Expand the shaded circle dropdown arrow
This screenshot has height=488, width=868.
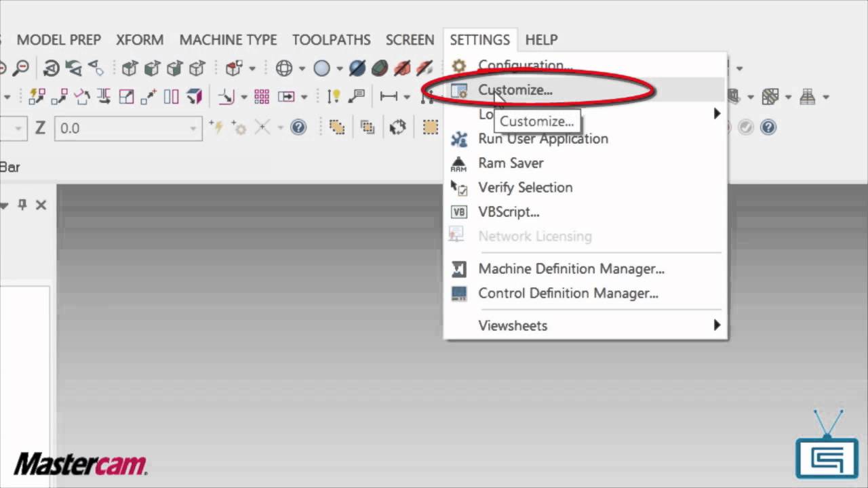pos(338,68)
